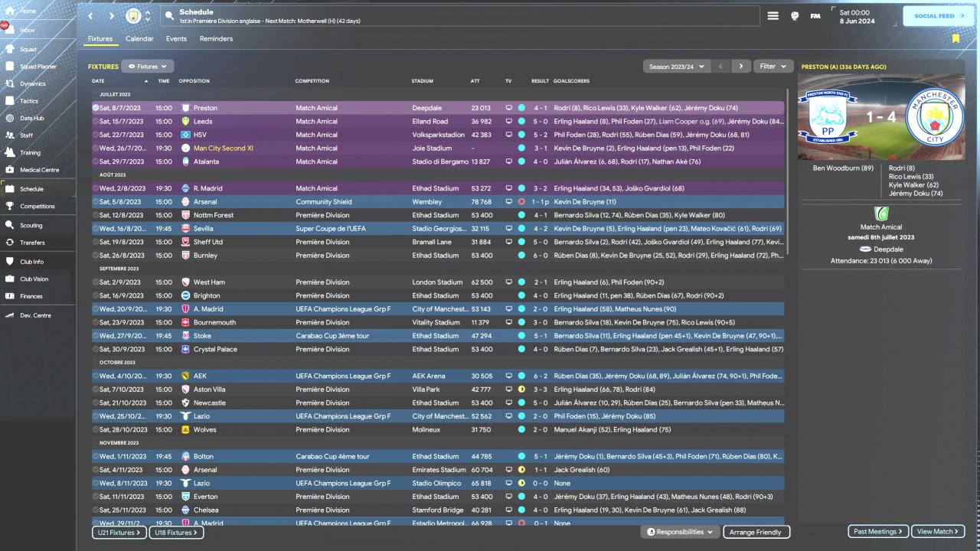Select the Arsenal Community Shield fixture row
Viewport: 980px width, 551px height.
[x=438, y=201]
